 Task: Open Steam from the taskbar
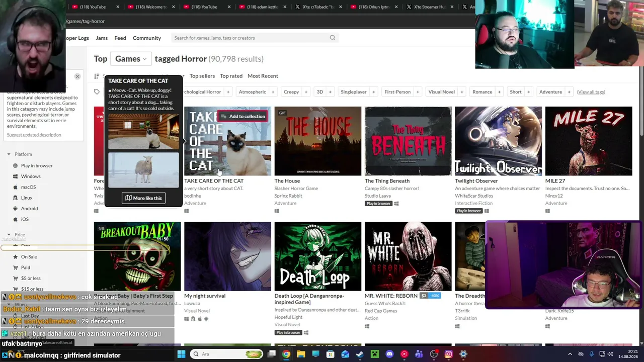tap(360, 354)
